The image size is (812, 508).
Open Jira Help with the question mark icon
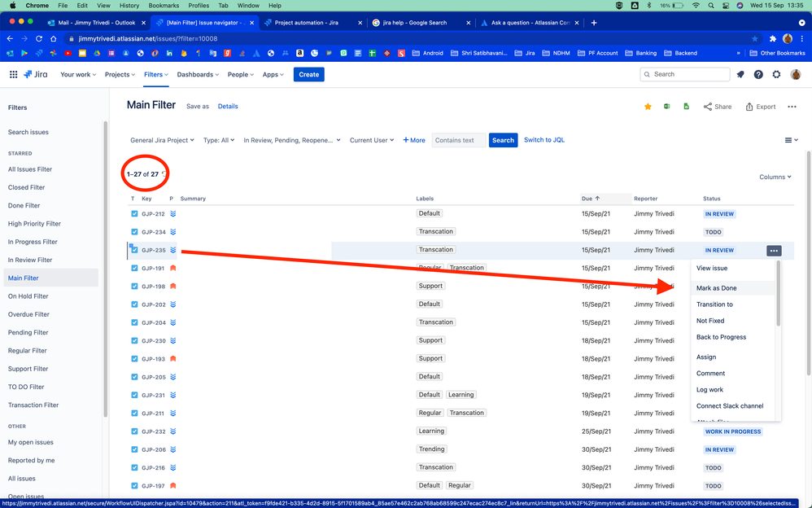757,74
